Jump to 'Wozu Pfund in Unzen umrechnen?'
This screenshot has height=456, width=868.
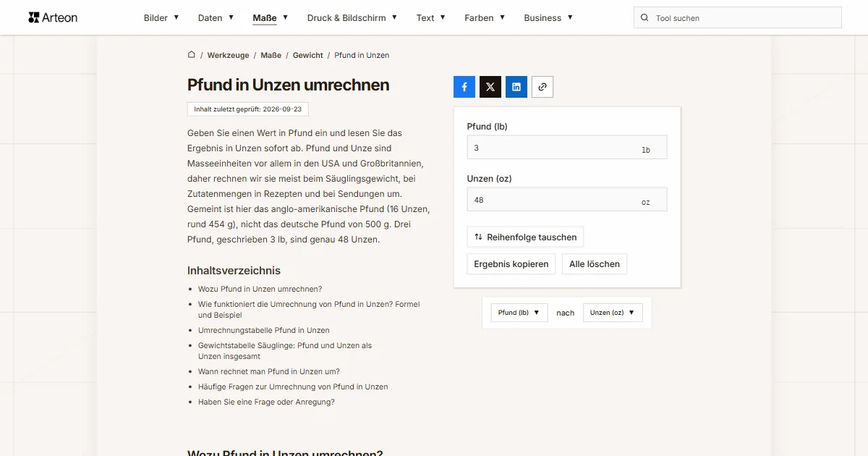tap(260, 289)
